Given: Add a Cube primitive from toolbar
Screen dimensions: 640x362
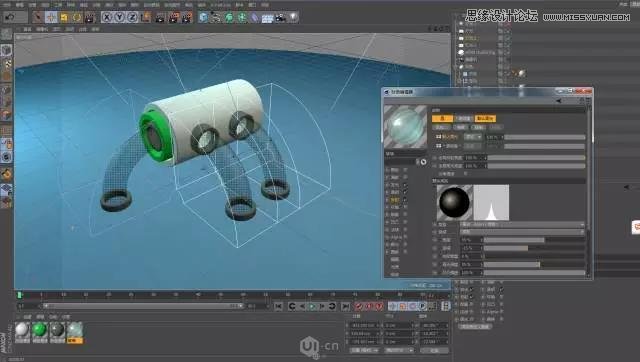Looking at the screenshot, I should click(x=203, y=17).
